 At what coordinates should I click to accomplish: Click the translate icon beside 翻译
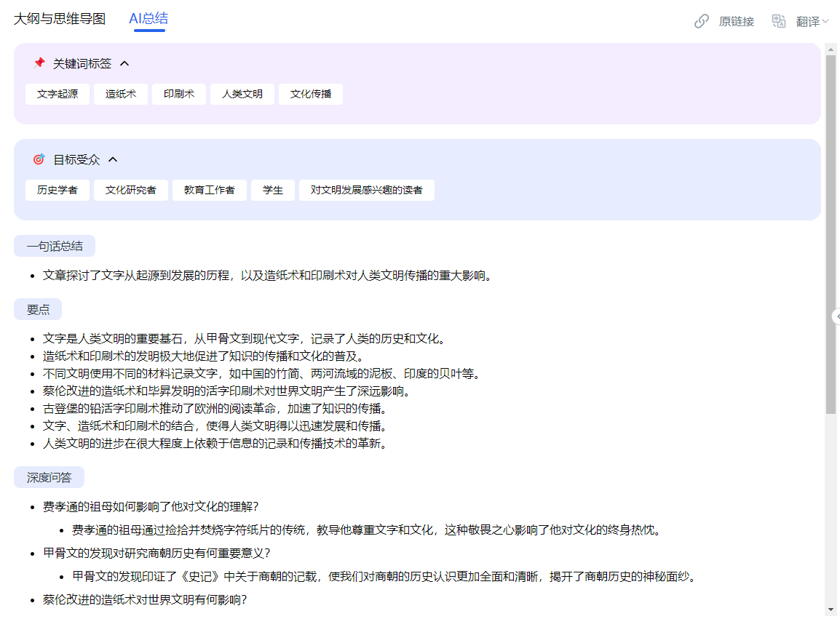click(x=779, y=21)
